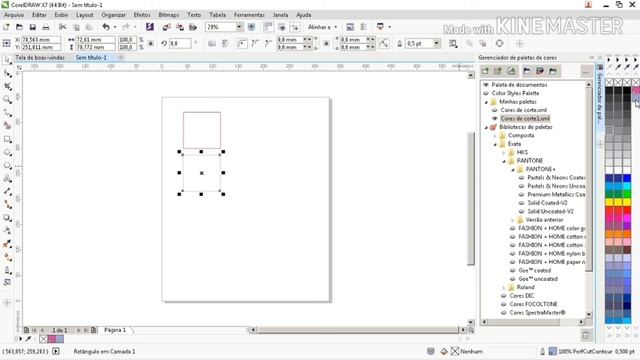The height and width of the screenshot is (360, 640).
Task: Toggle round corner style
Action: tap(242, 43)
